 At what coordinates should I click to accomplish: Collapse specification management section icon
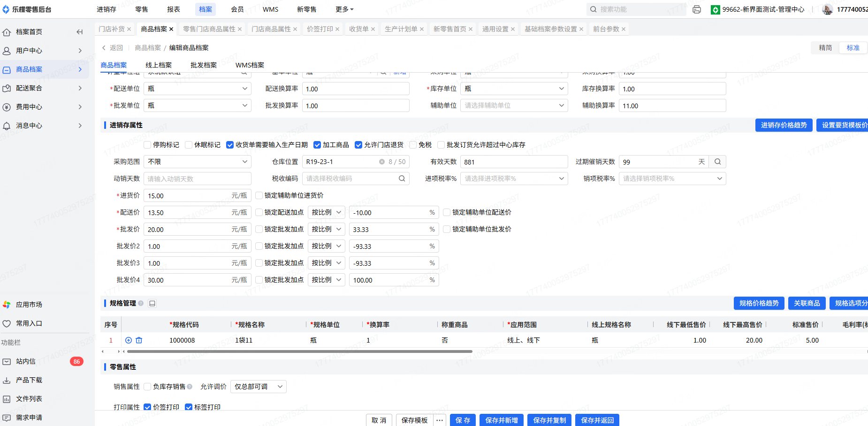point(152,303)
